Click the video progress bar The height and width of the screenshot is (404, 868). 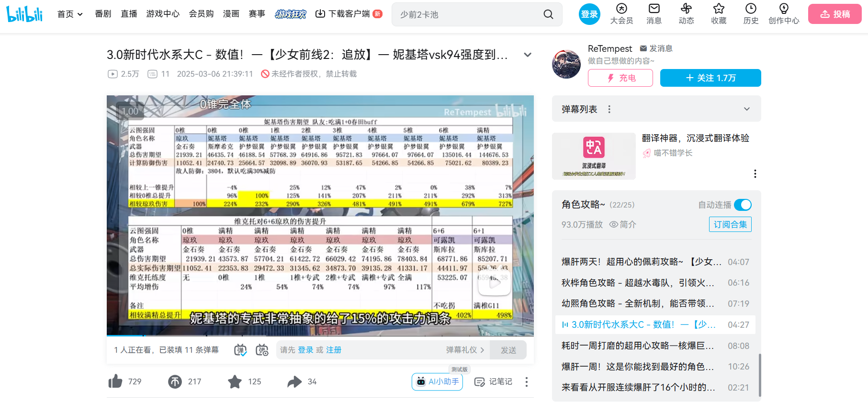320,335
